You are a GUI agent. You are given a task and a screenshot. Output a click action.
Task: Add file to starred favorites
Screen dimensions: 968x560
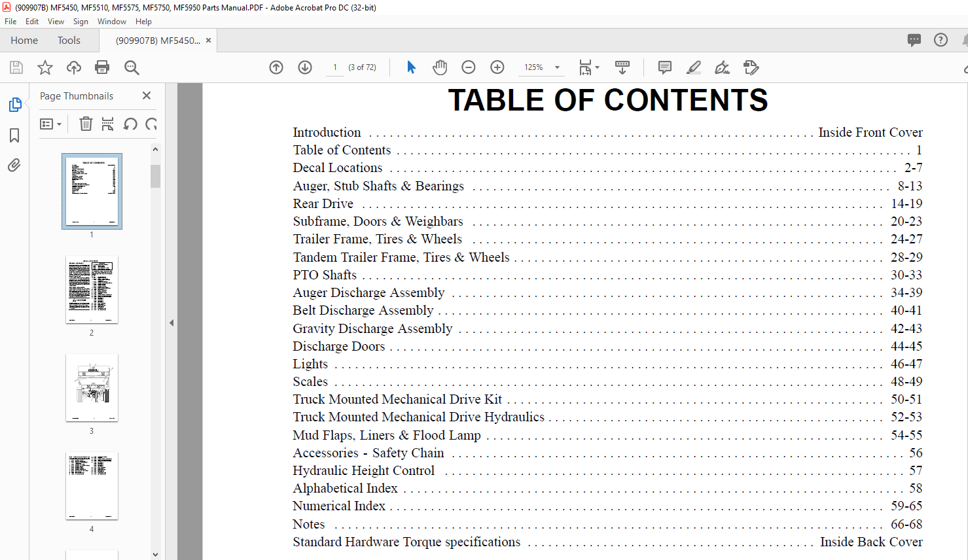(45, 67)
